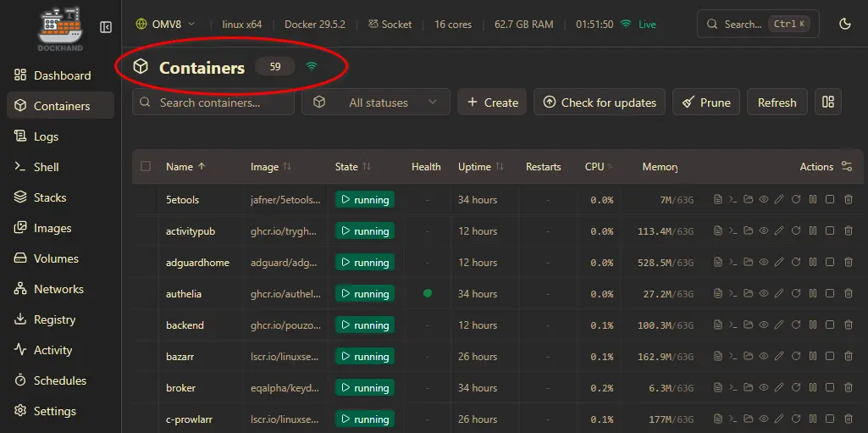This screenshot has width=868, height=433.
Task: Focus the Search containers input field
Action: point(213,102)
